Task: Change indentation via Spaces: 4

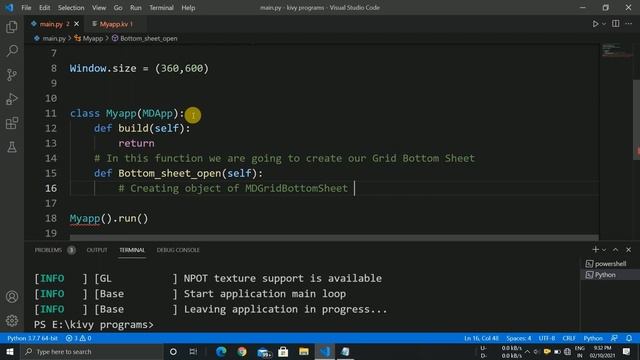Action: 519,338
